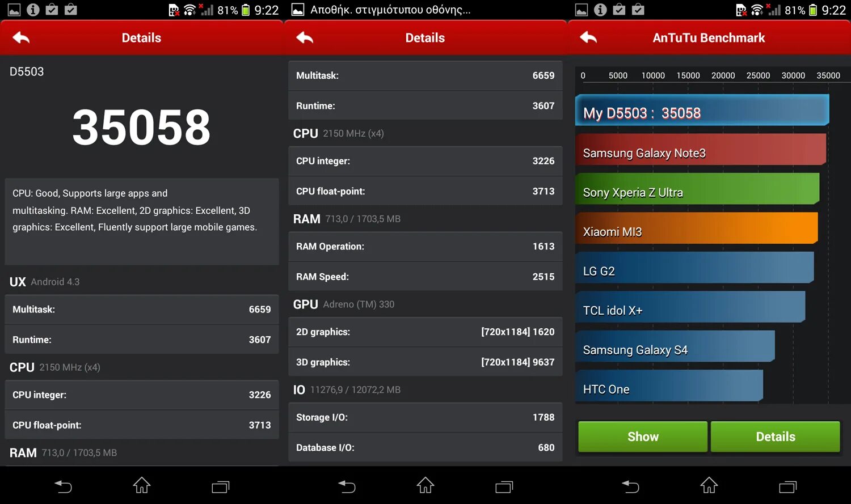Select the Sony Xperia Z Ultra bar

click(x=697, y=189)
